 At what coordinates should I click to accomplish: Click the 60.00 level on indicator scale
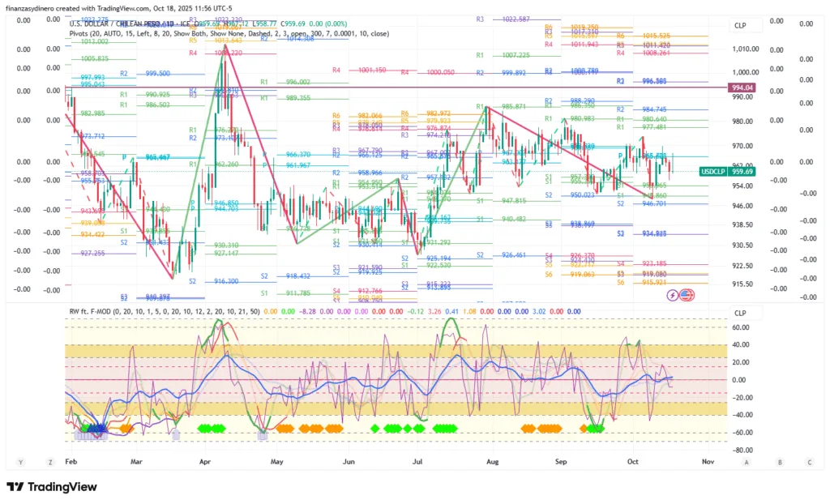(x=739, y=328)
